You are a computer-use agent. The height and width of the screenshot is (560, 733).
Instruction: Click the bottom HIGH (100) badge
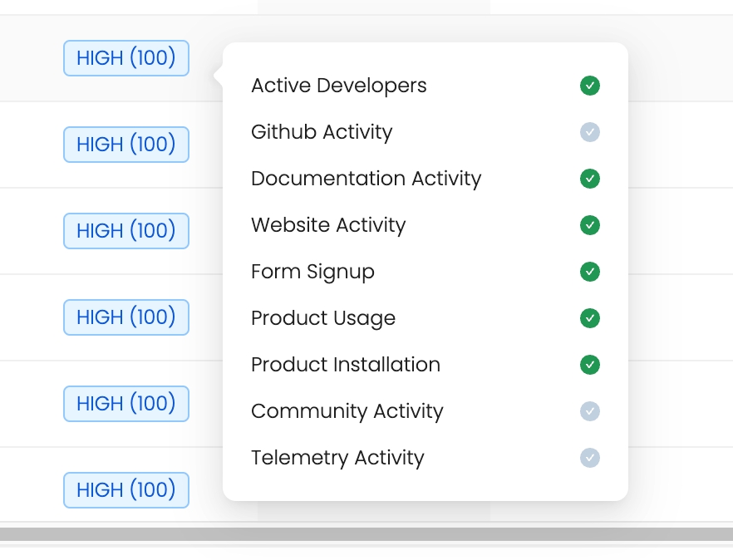coord(126,490)
